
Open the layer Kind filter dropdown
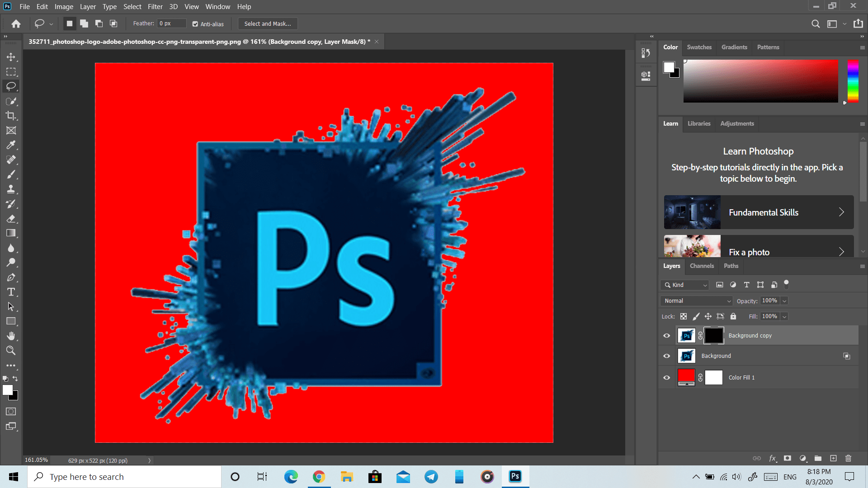(684, 285)
